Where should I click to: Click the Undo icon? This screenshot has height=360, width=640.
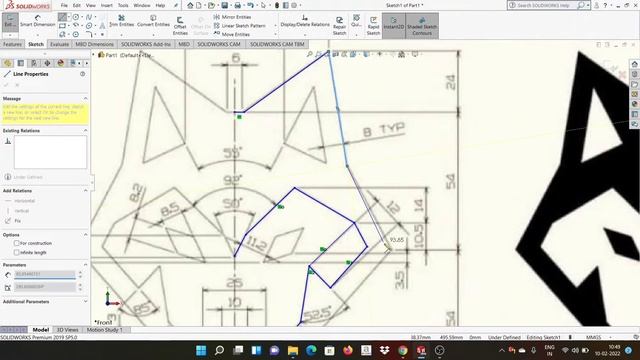(250, 5)
